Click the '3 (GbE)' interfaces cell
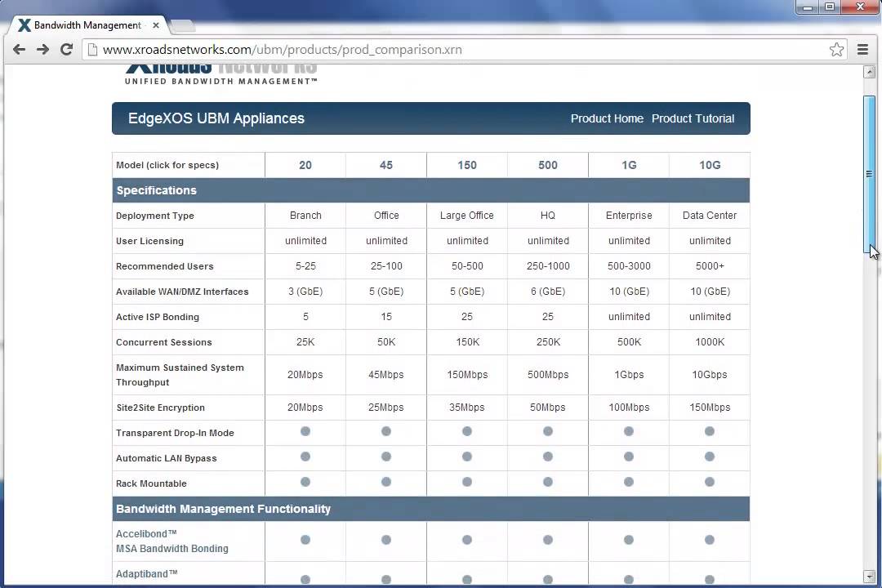The height and width of the screenshot is (588, 882). [x=305, y=292]
